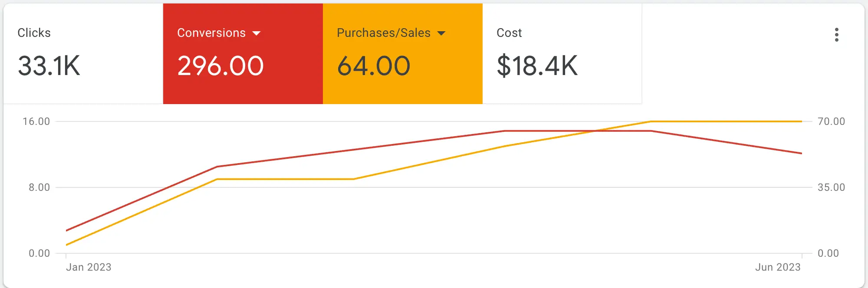Open the three-dot more options menu
This screenshot has height=288, width=868.
836,35
